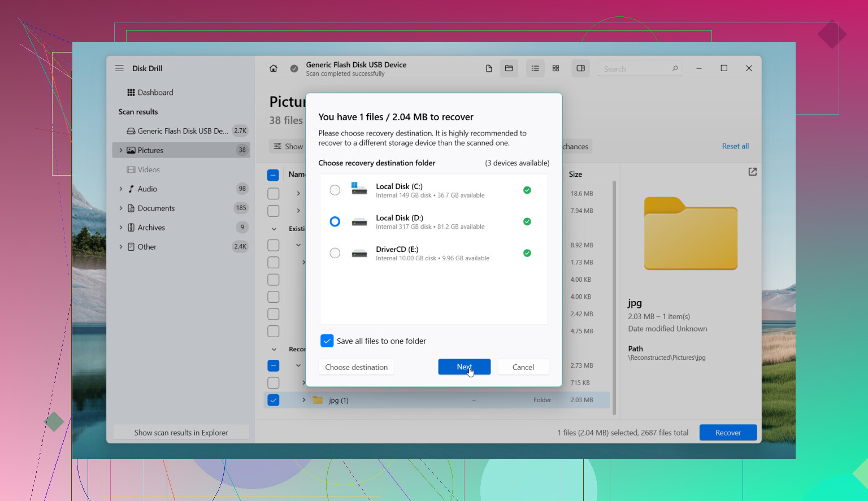Click the DriverCD (E:) drive icon
The height and width of the screenshot is (501, 868).
[x=359, y=254]
